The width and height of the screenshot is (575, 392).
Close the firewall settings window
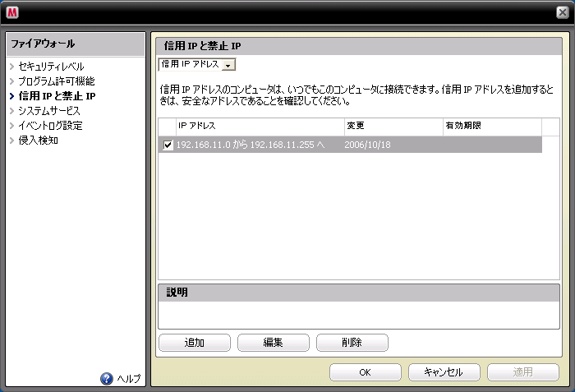pos(560,12)
